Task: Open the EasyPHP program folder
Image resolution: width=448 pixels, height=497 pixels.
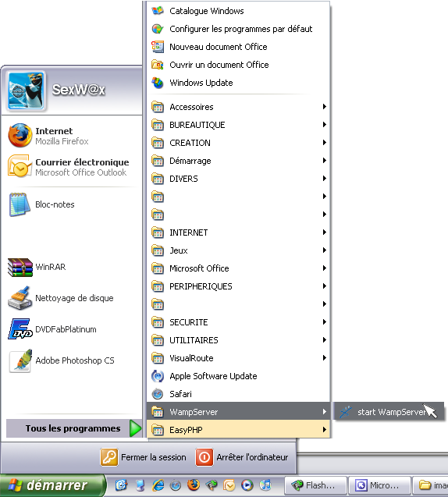Action: pos(238,430)
